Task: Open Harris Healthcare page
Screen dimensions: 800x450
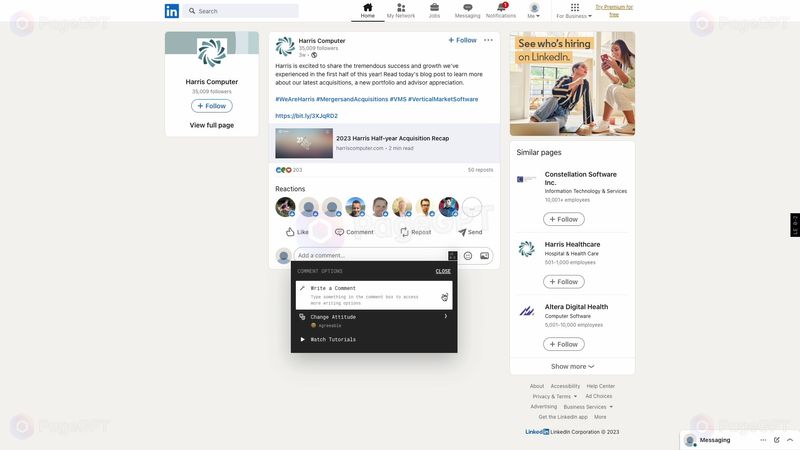Action: point(572,244)
